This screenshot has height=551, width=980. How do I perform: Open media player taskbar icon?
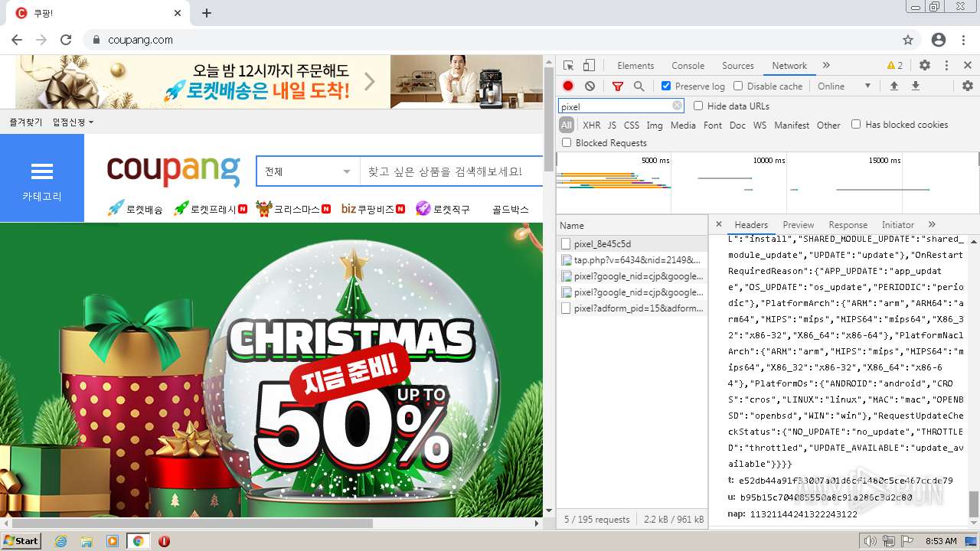(x=113, y=541)
